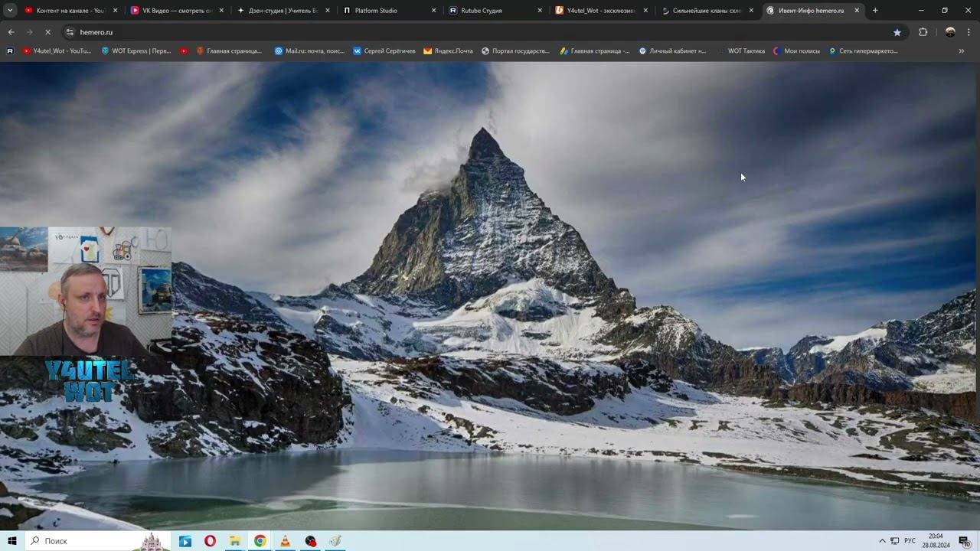Open the Windows notification center icon
The width and height of the screenshot is (980, 551).
click(x=964, y=541)
